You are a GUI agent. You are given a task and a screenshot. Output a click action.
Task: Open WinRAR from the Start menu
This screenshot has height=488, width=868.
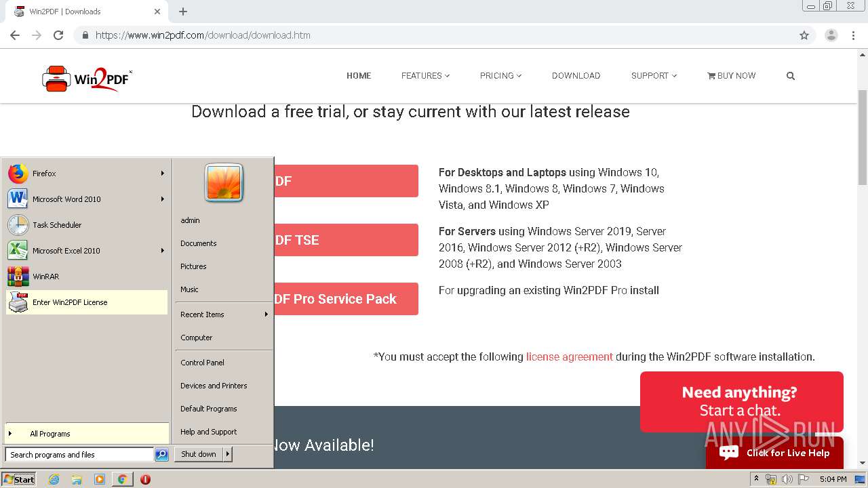click(x=86, y=277)
